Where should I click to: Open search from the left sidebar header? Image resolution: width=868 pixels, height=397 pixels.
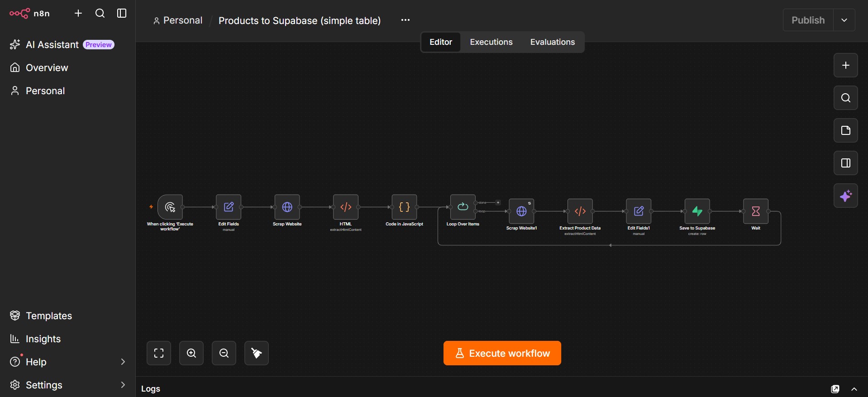click(x=100, y=14)
